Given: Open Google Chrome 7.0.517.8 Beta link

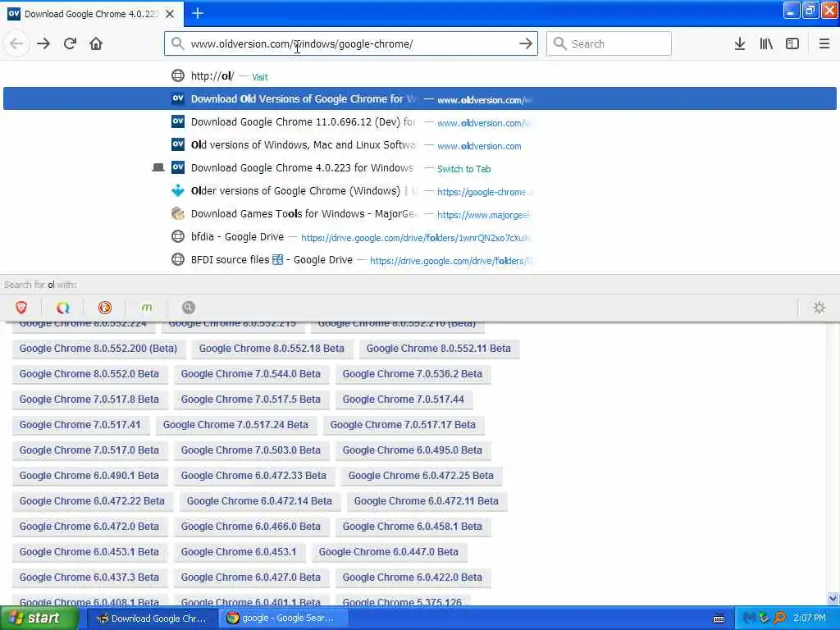Looking at the screenshot, I should (89, 399).
